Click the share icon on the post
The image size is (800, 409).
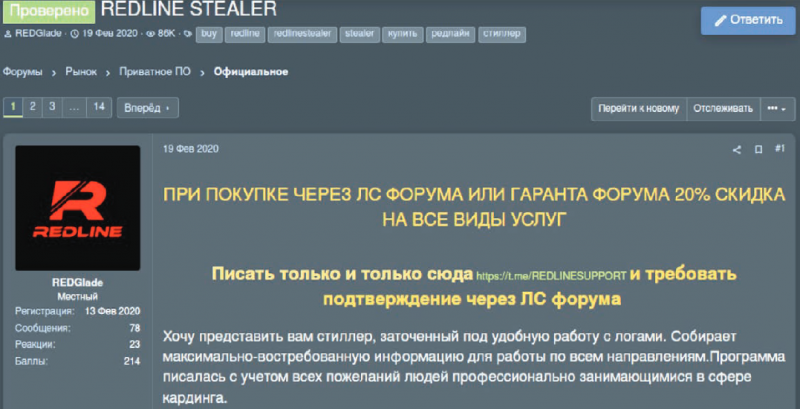pos(737,150)
